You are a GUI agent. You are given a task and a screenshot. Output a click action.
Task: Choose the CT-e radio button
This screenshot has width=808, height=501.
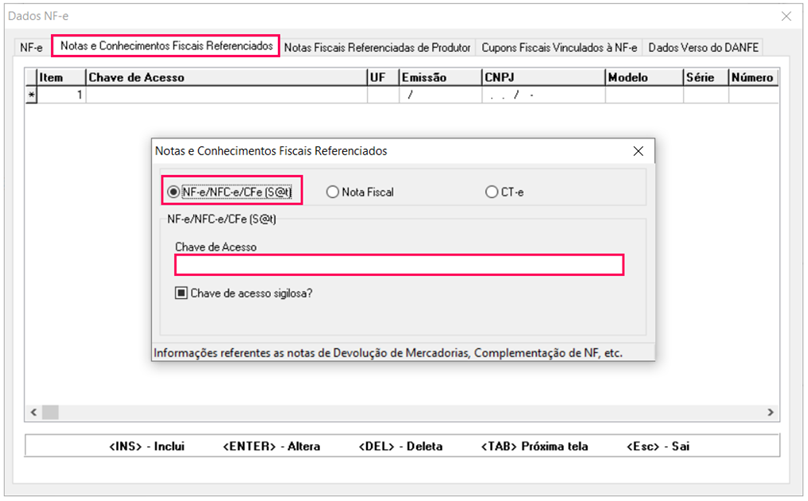pyautogui.click(x=491, y=192)
